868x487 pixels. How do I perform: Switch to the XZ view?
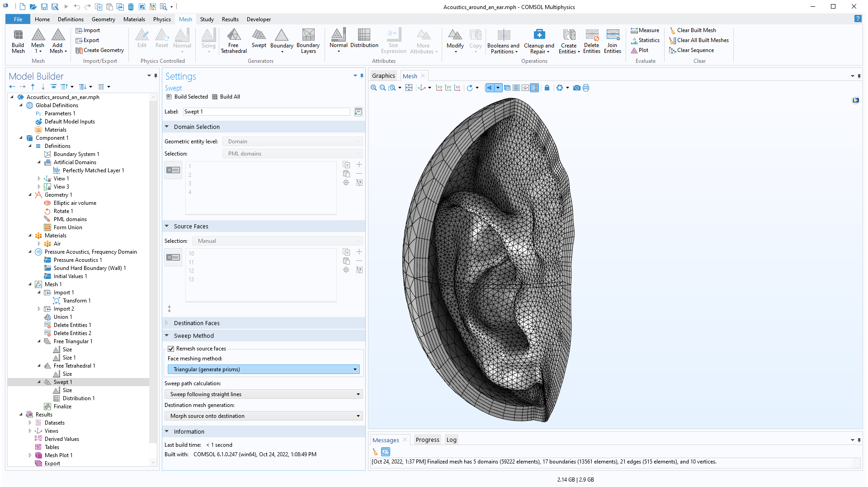tap(457, 88)
